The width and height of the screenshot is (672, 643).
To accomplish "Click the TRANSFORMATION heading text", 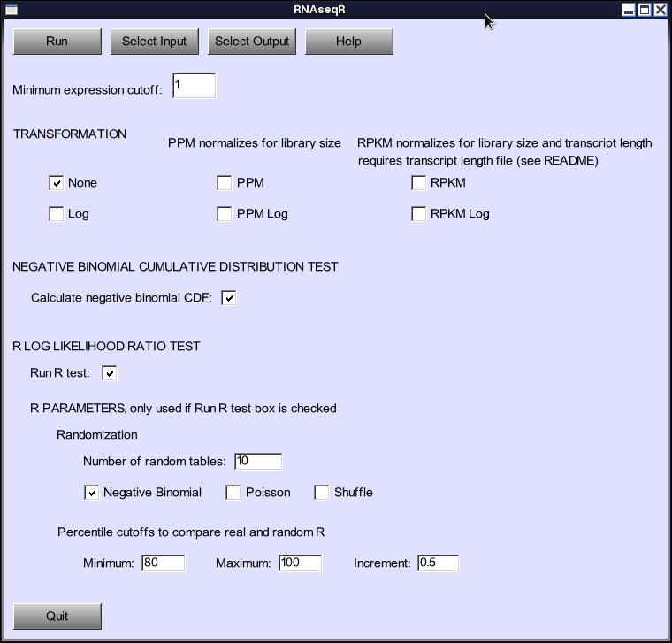I will click(70, 134).
